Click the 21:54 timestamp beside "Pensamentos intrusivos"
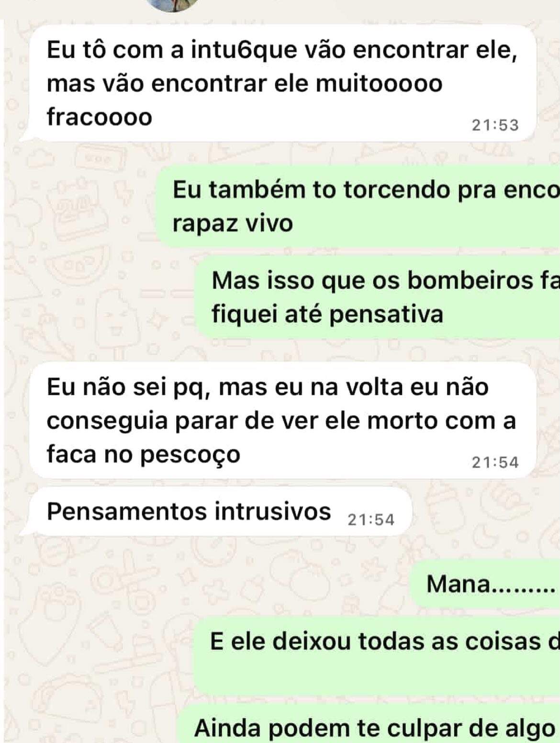 coord(371,519)
